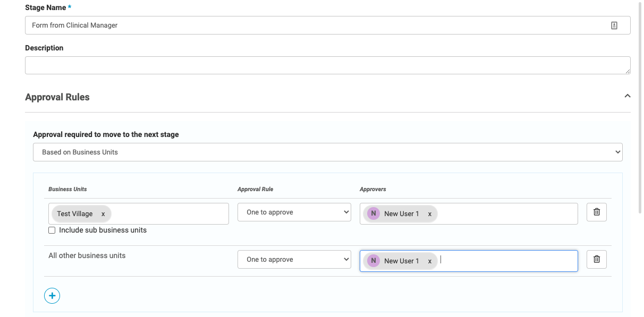The width and height of the screenshot is (644, 317).
Task: Open the 'Based on Business Units' dropdown
Action: (327, 152)
